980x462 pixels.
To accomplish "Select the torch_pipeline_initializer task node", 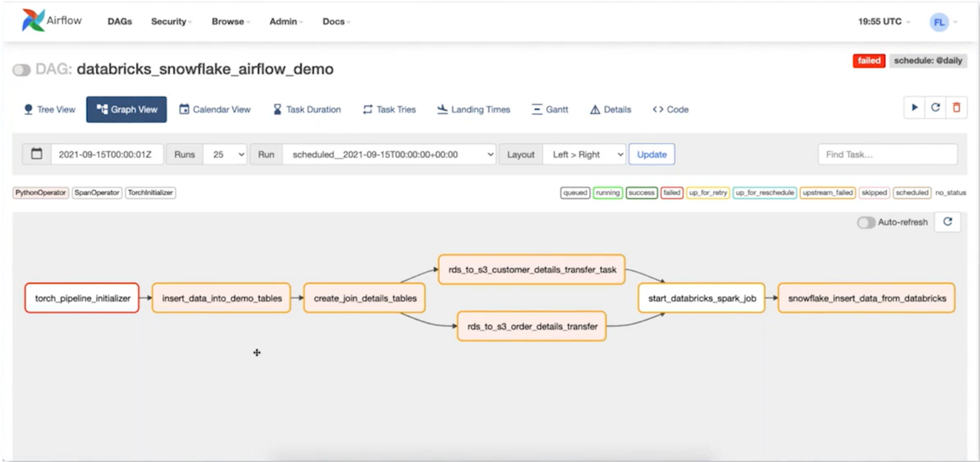I will tap(82, 297).
